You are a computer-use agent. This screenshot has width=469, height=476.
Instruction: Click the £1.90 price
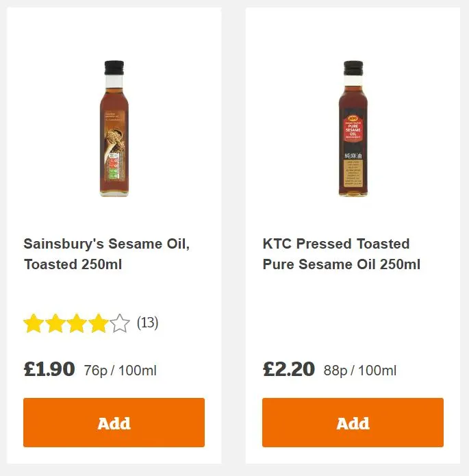click(x=49, y=369)
